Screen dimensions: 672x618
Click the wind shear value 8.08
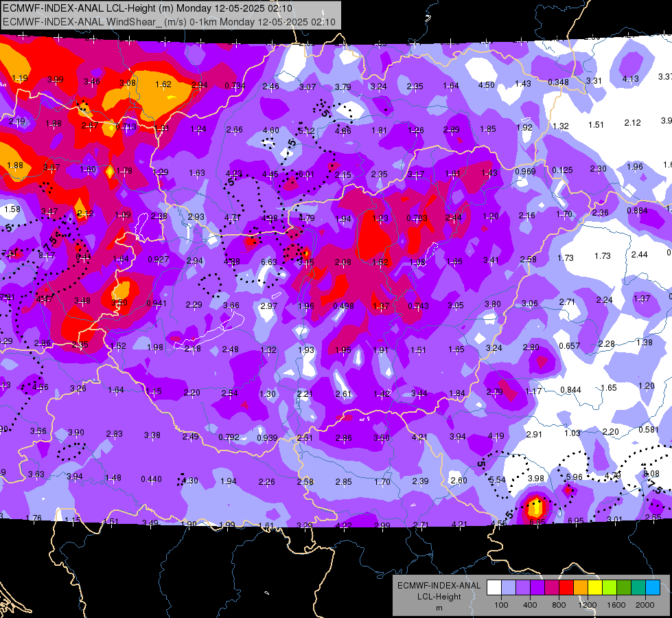[651, 474]
